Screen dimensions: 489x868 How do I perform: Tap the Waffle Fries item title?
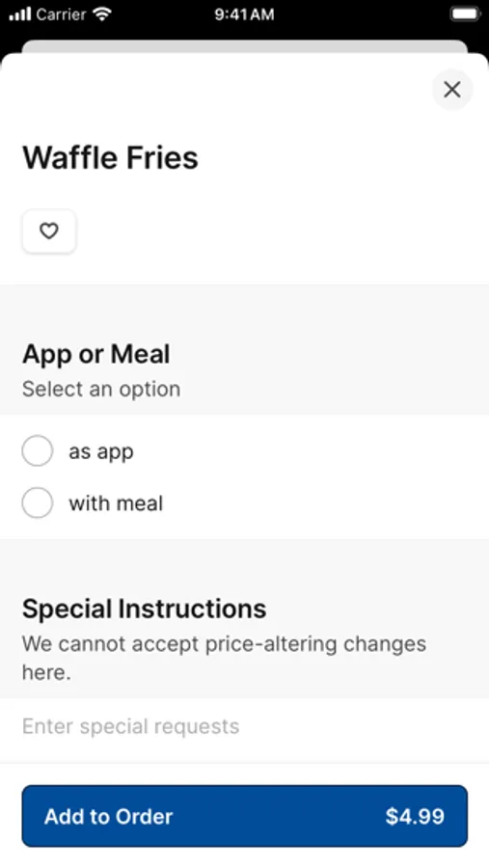[110, 157]
